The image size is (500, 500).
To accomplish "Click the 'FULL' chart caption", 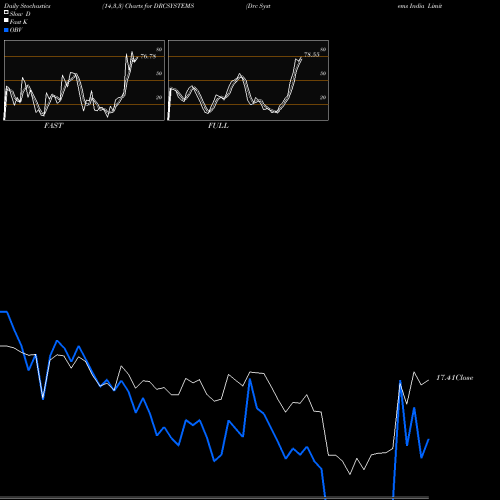I will [218, 126].
